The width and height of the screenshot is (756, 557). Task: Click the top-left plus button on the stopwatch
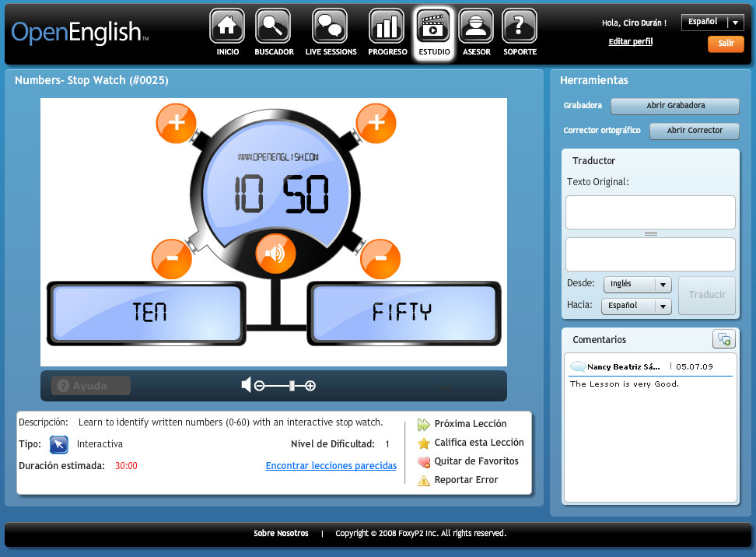176,123
